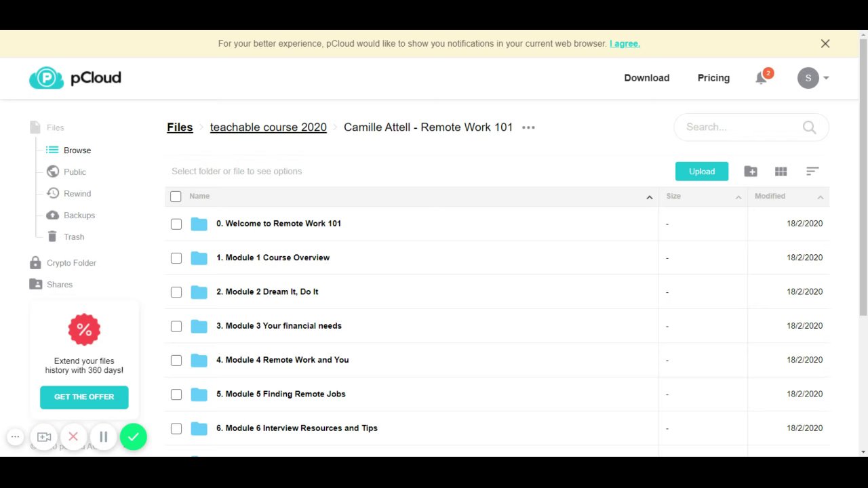The height and width of the screenshot is (488, 868).
Task: Sort by Modified column arrow
Action: [x=820, y=197]
